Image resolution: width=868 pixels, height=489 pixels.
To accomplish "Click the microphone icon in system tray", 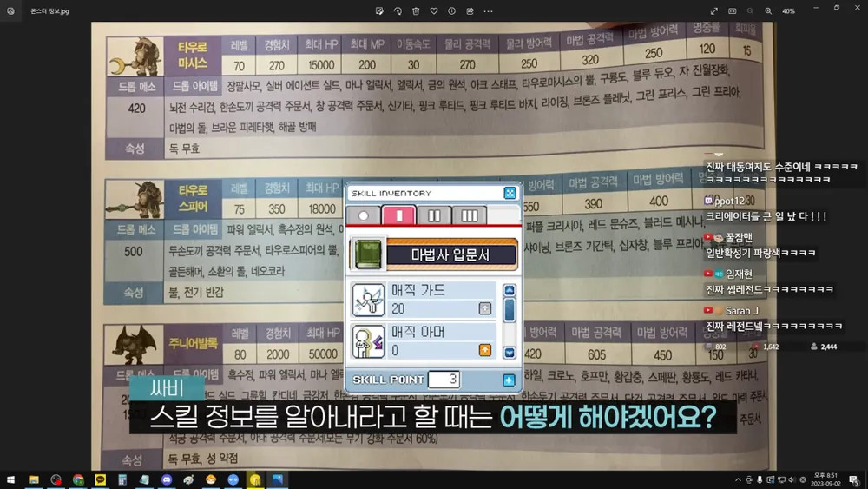I will tap(759, 479).
